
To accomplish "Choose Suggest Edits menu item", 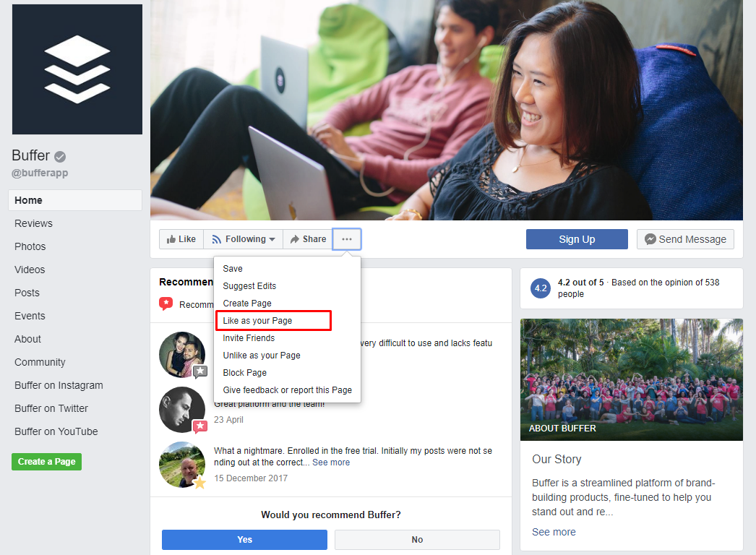I will pos(287,286).
